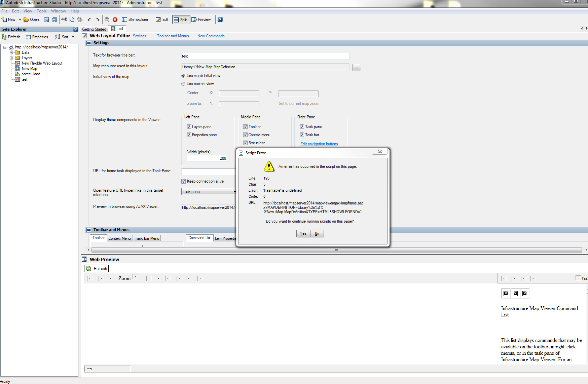588x384 pixels.
Task: Toggle Context menu checkbox
Action: (x=246, y=135)
